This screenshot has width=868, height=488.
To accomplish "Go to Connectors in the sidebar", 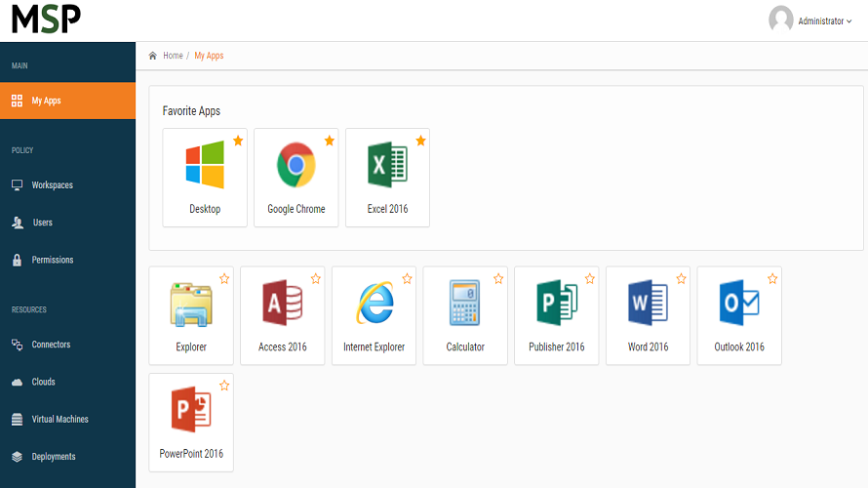I will click(x=67, y=345).
